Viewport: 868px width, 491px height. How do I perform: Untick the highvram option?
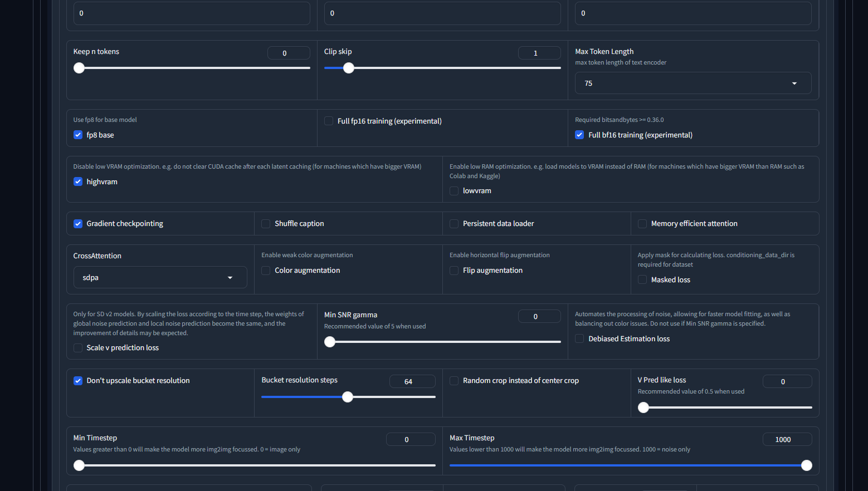click(78, 181)
